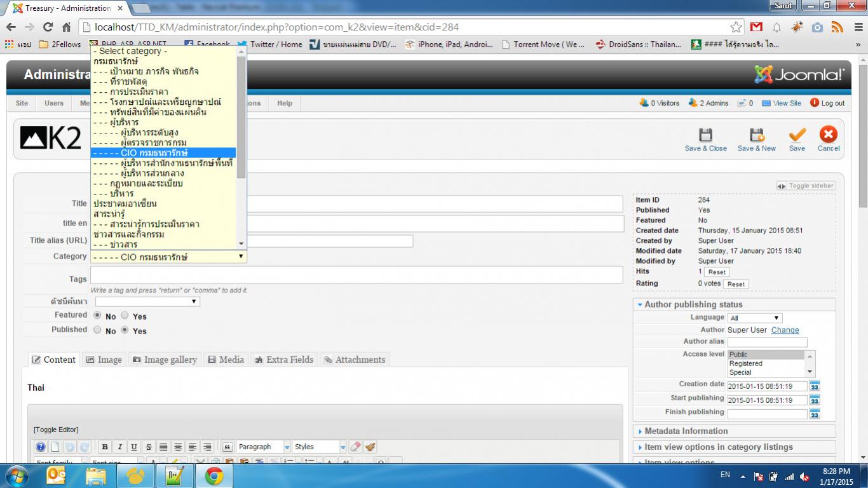Click Gmail extension icon in Chrome
Image resolution: width=868 pixels, height=488 pixels.
pos(756,27)
